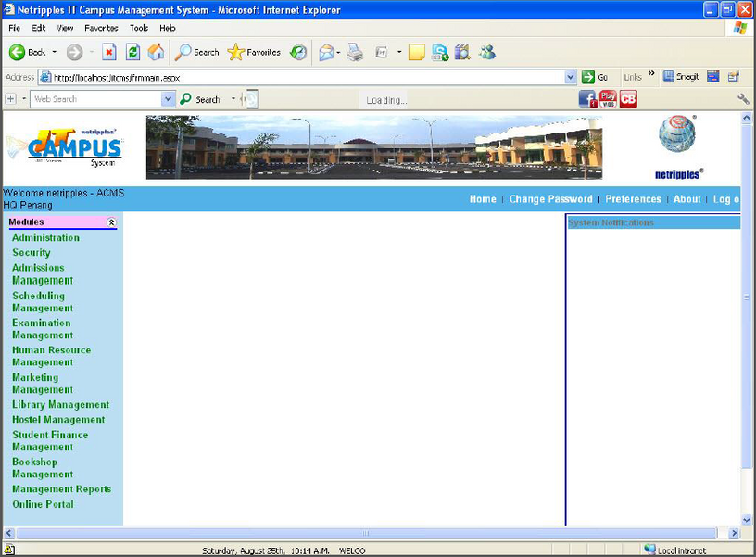Open the toolbar Search magnifier
This screenshot has width=756, height=557.
click(183, 52)
